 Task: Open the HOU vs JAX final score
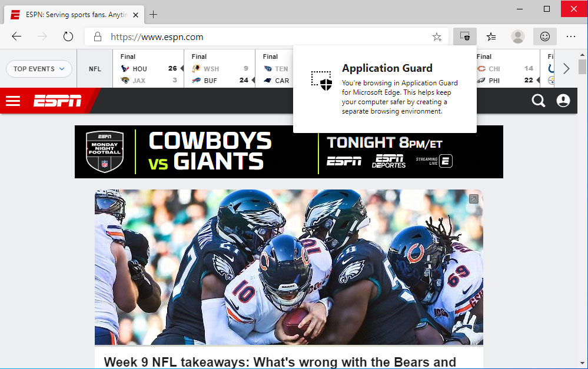[148, 69]
